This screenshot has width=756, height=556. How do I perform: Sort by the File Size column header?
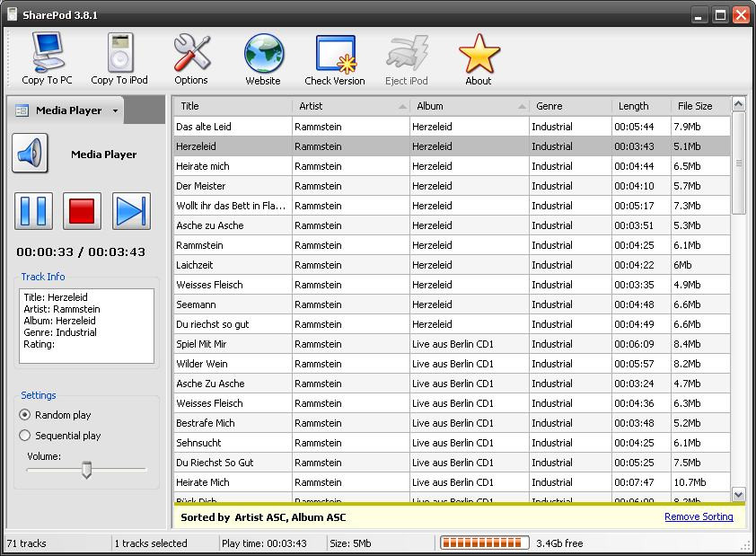(x=700, y=106)
